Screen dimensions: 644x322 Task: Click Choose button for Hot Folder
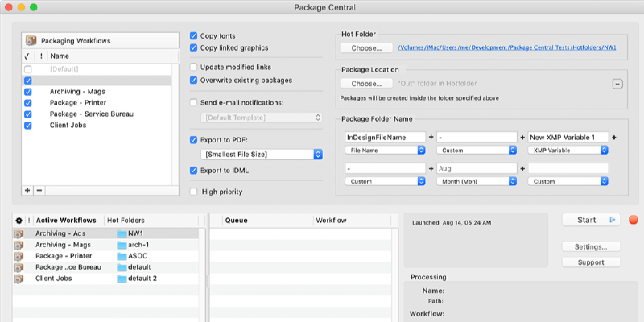click(367, 48)
